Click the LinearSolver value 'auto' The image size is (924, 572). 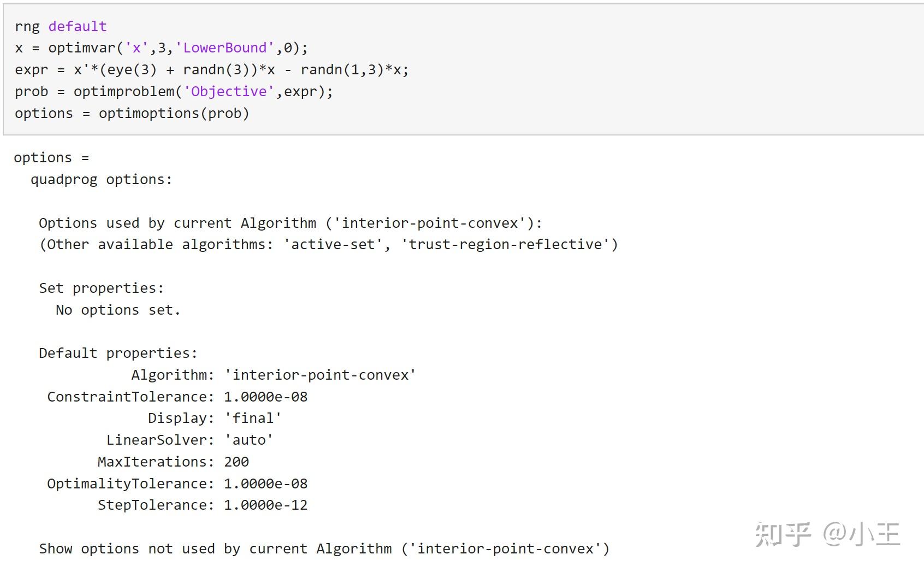click(249, 440)
